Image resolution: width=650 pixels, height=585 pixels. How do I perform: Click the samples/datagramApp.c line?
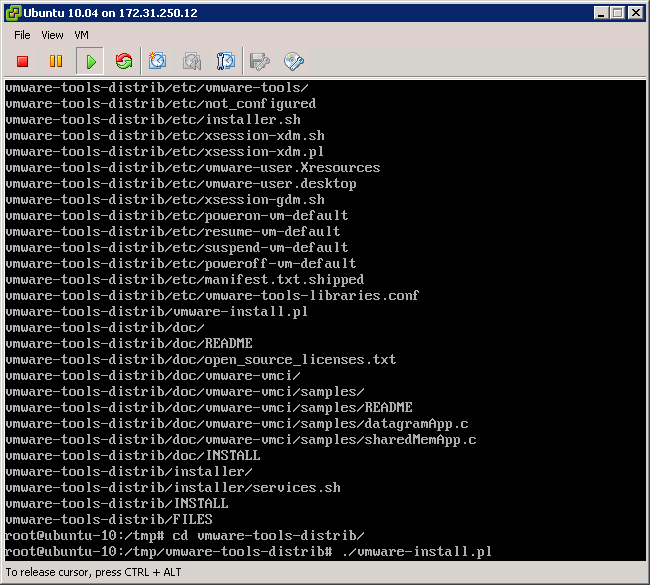[x=237, y=423]
